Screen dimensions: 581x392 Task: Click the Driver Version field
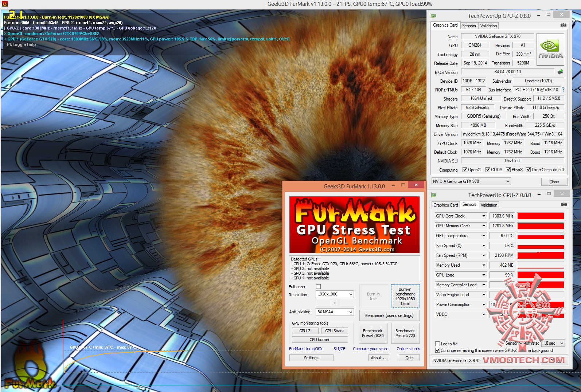click(512, 134)
